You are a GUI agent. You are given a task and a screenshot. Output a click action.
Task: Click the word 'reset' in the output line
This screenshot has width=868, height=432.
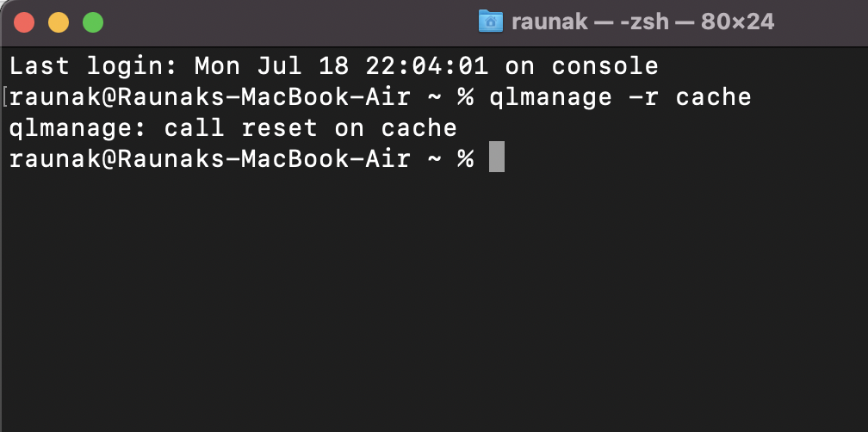[x=280, y=129]
